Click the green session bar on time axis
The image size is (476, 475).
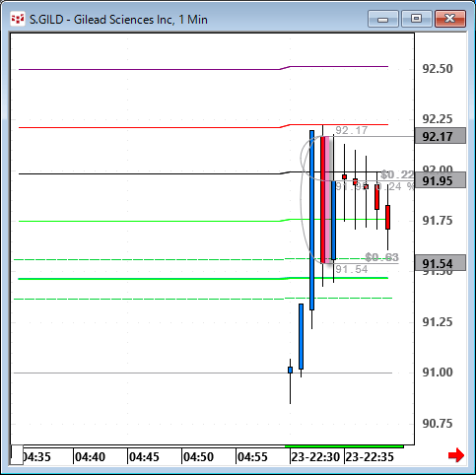[x=344, y=446]
